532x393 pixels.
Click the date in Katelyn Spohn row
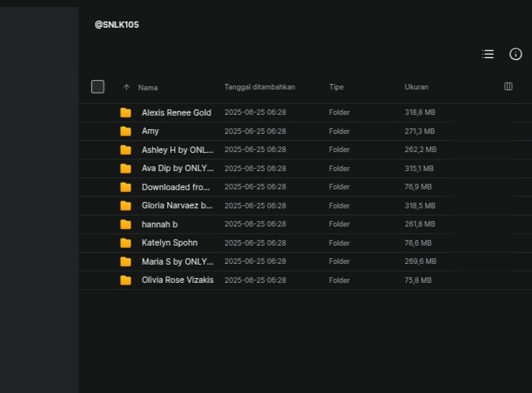(x=255, y=243)
